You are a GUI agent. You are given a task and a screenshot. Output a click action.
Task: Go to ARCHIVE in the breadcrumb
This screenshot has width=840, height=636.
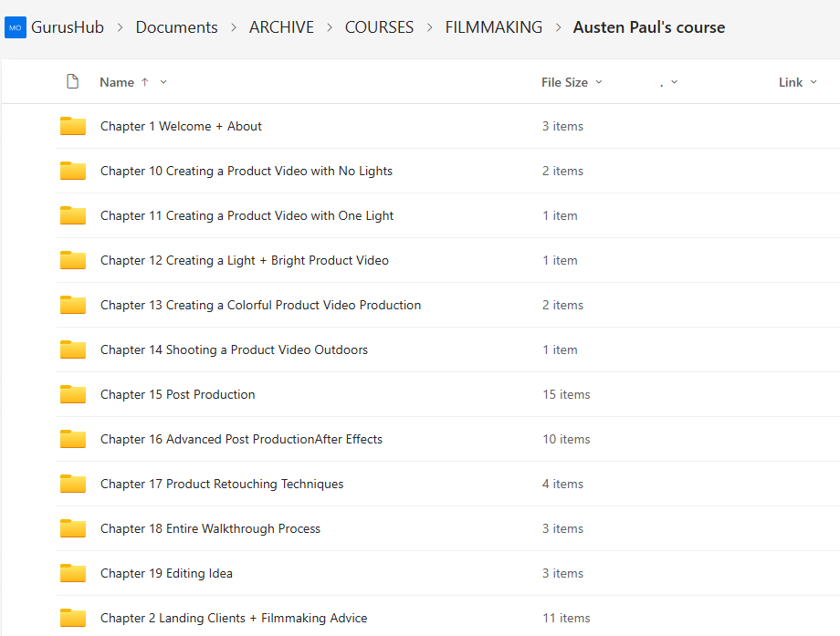[x=281, y=27]
